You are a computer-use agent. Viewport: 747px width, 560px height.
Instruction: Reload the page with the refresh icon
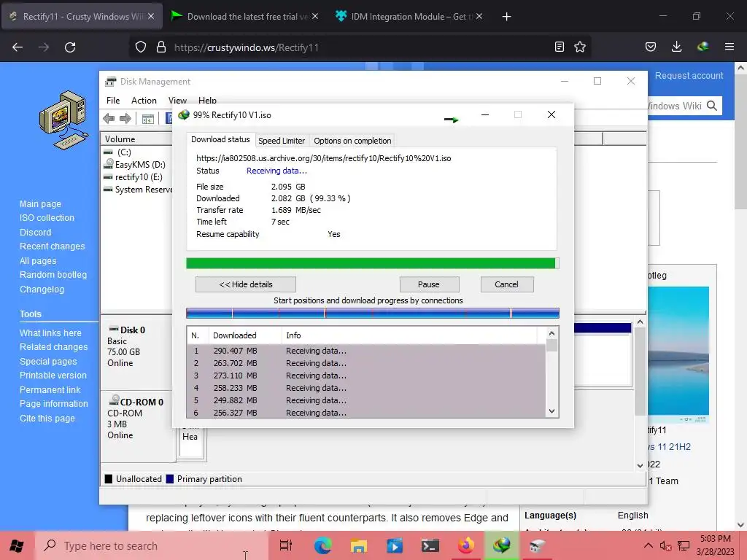click(x=70, y=47)
